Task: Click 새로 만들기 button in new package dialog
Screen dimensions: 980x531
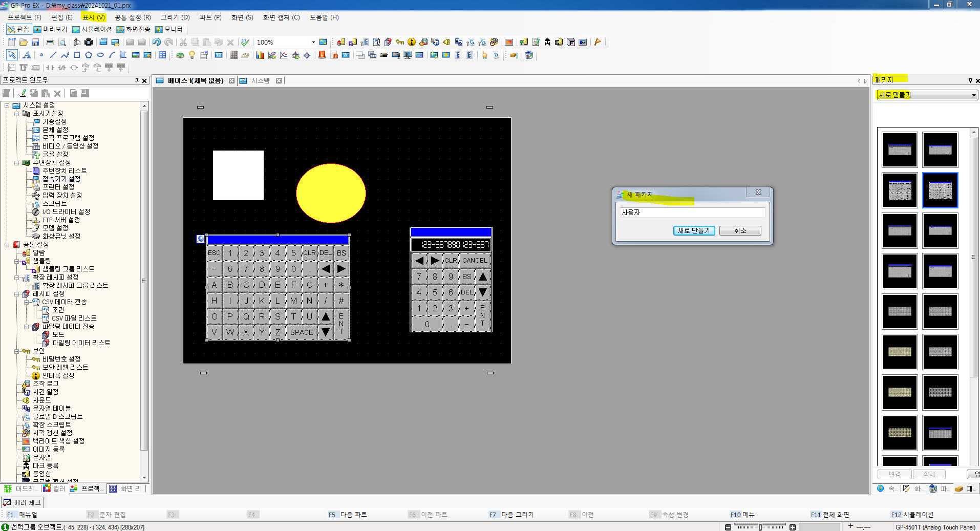Action: tap(694, 230)
